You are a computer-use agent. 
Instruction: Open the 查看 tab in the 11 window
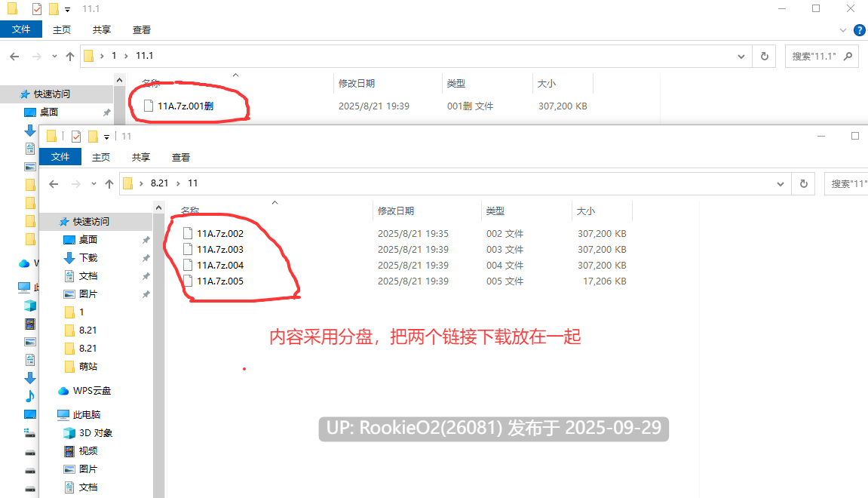[180, 157]
